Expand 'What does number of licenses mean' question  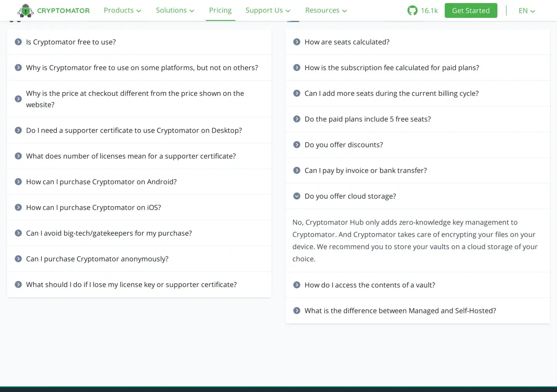[x=139, y=156]
